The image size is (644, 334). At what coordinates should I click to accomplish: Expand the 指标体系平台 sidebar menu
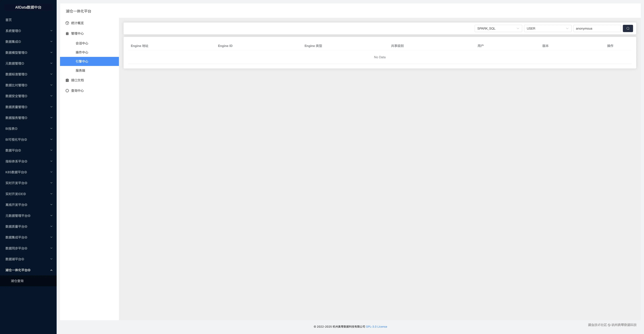point(28,161)
